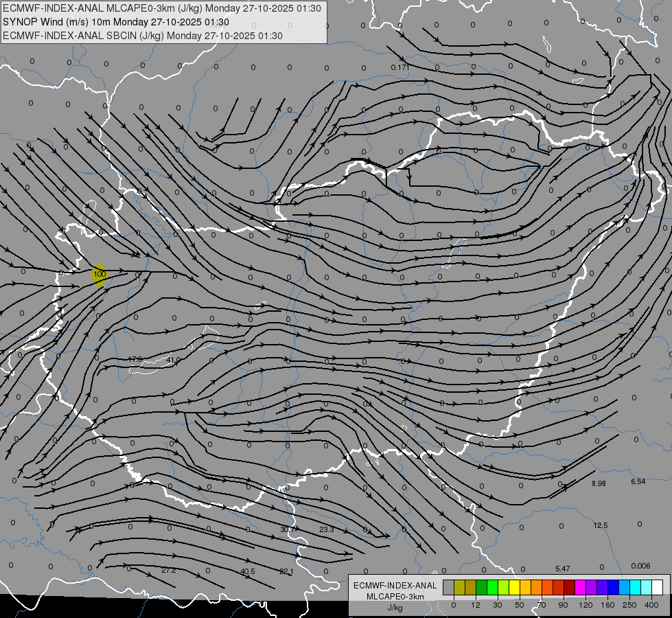Click the legend tick label 120
This screenshot has width=672, height=618.
pos(586,605)
